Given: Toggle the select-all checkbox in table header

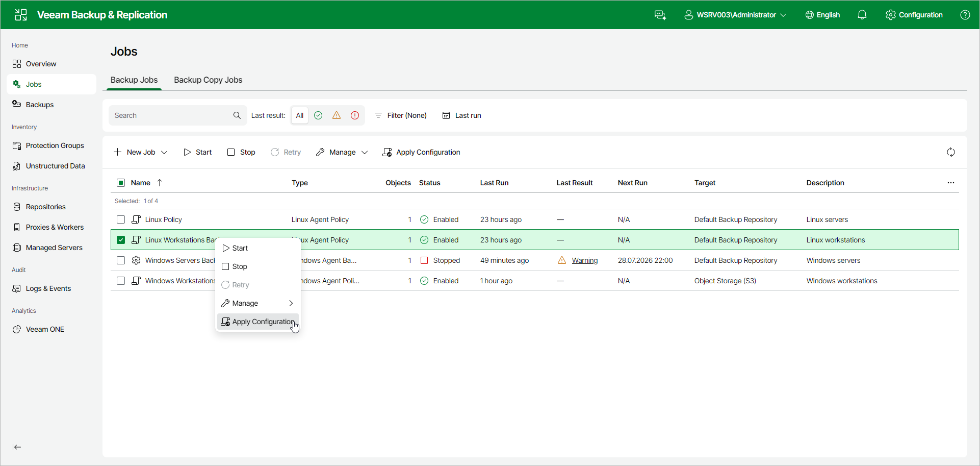Looking at the screenshot, I should pos(121,183).
